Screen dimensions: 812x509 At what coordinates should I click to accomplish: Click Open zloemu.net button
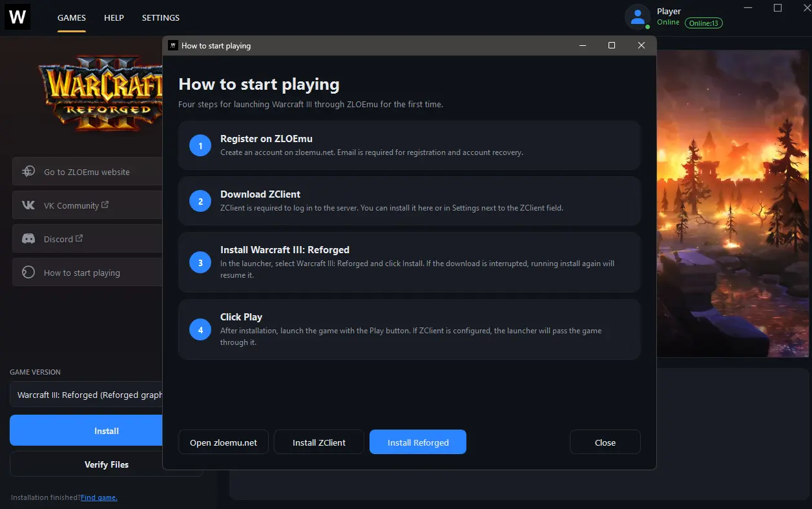(224, 442)
